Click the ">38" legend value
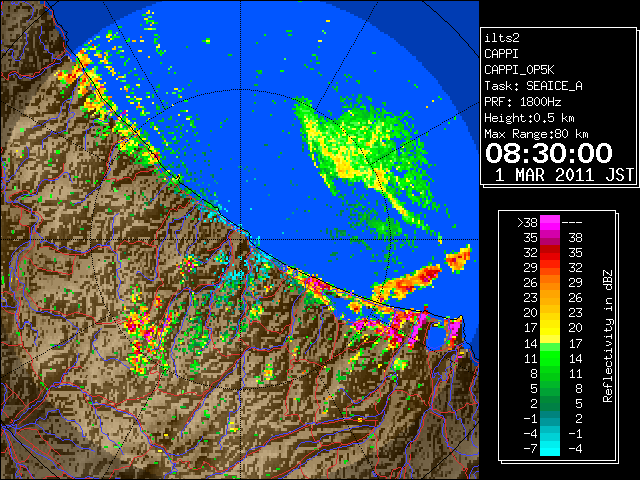This screenshot has width=640, height=480. tap(527, 223)
